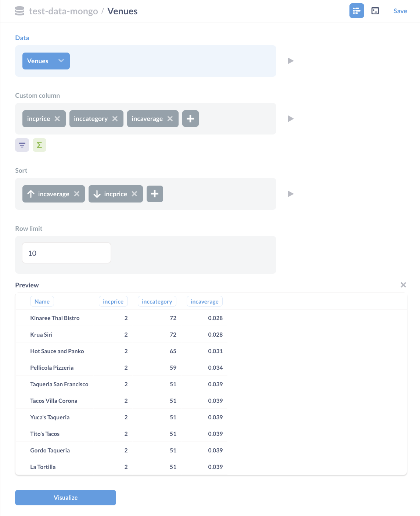Open the filter step icon
The height and width of the screenshot is (516, 420).
[x=22, y=145]
